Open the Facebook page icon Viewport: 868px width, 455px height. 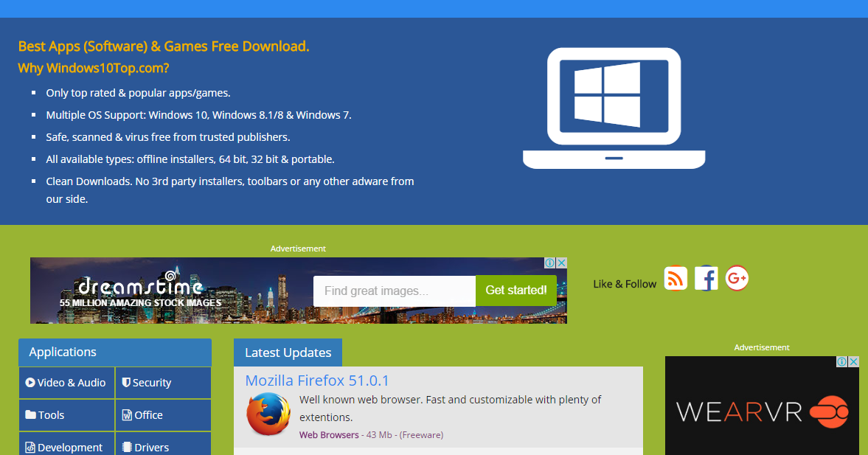click(706, 278)
